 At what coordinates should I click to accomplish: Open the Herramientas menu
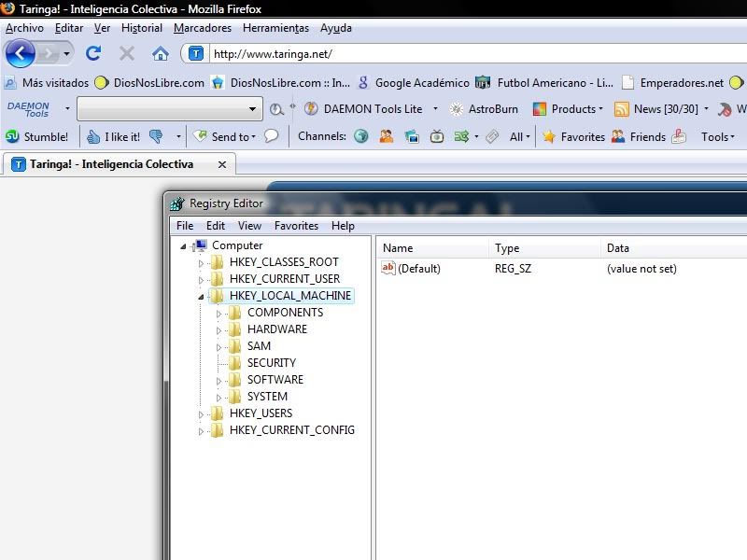tap(275, 28)
